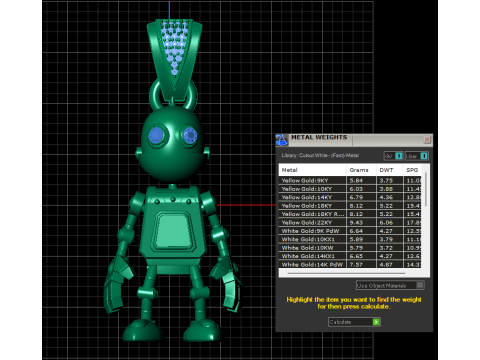Select the White Gold:10KX1 row
The height and width of the screenshot is (360, 480).
click(x=350, y=239)
